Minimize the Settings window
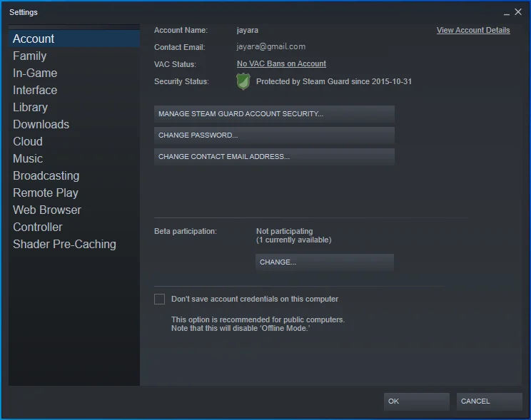 (x=507, y=13)
